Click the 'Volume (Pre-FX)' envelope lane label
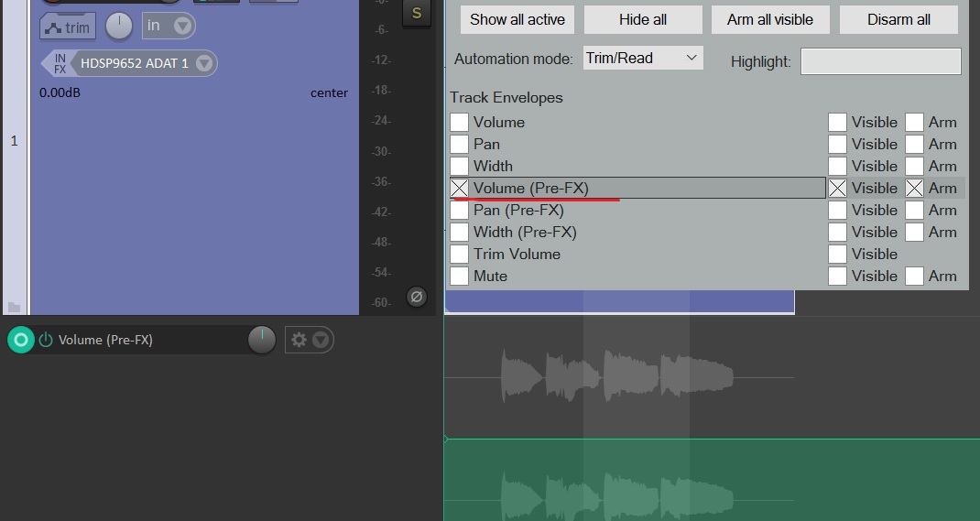Screen dimensions: 980x521 [105, 340]
